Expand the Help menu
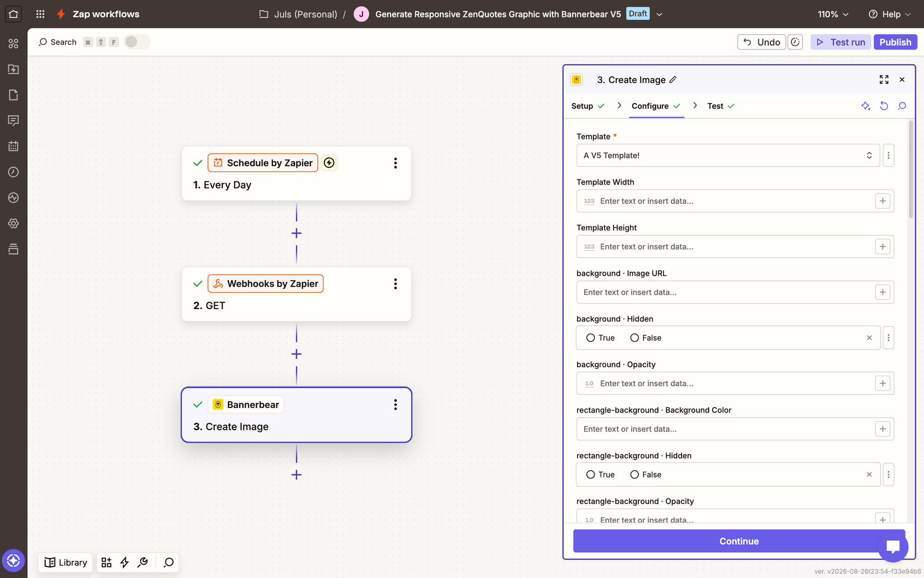Screen dimensions: 924x578 click(x=890, y=14)
